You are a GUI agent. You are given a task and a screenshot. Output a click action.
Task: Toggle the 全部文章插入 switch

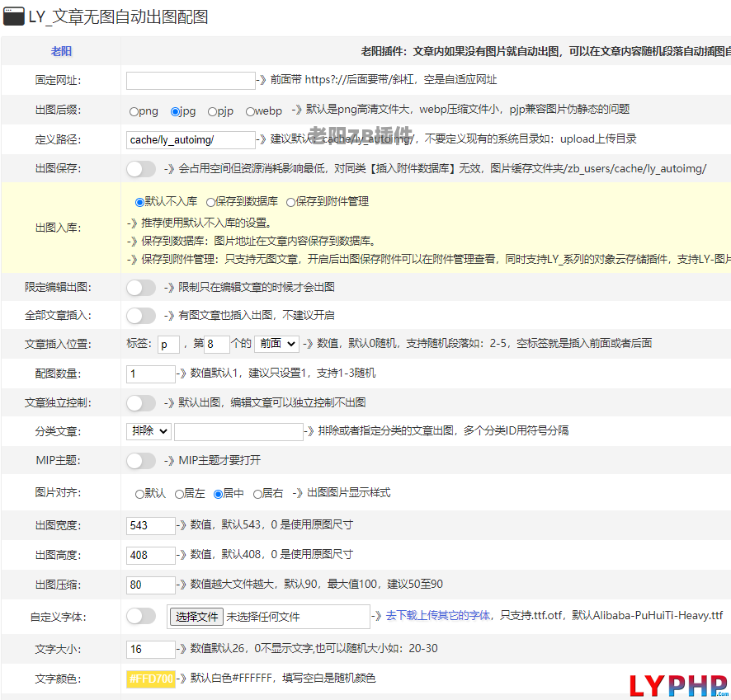[x=141, y=316]
